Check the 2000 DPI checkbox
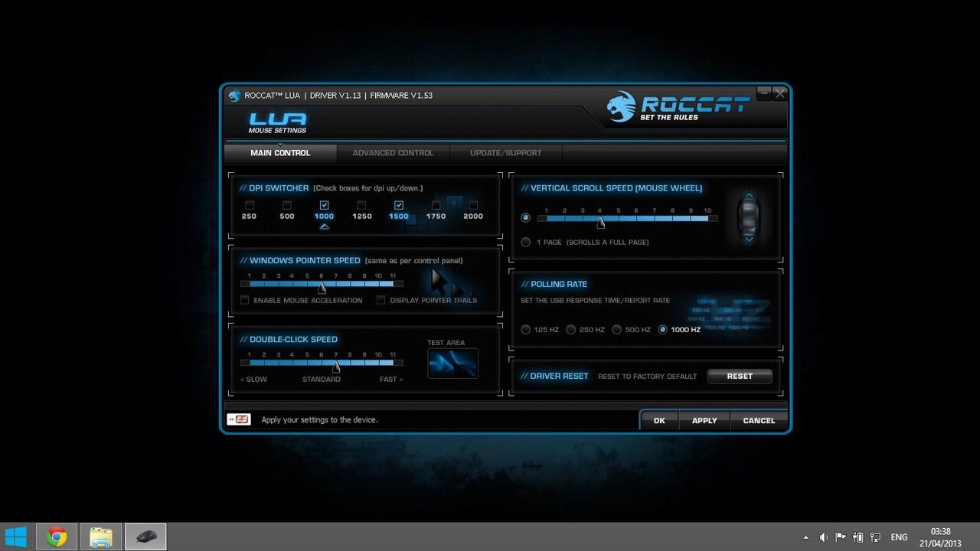Image resolution: width=980 pixels, height=551 pixels. click(x=473, y=205)
